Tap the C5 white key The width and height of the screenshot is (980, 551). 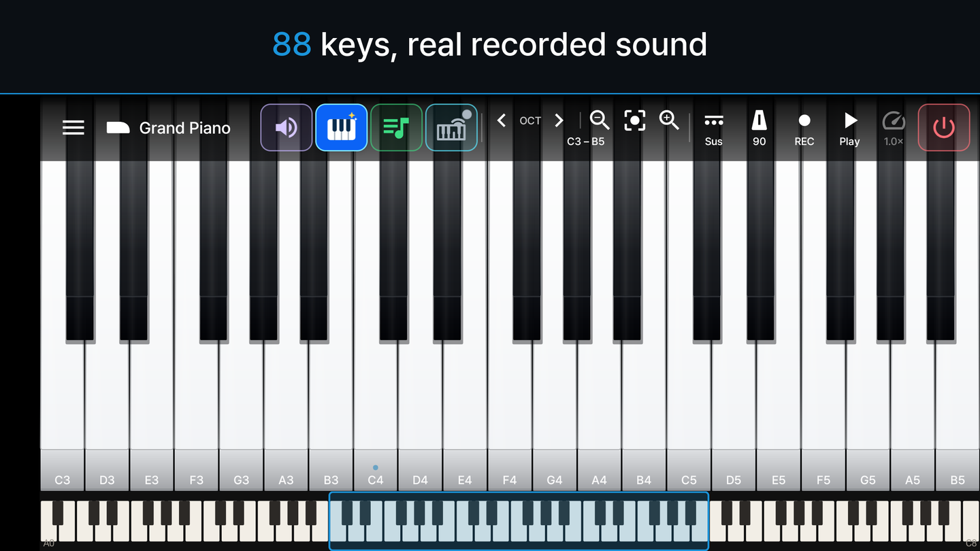pos(689,408)
